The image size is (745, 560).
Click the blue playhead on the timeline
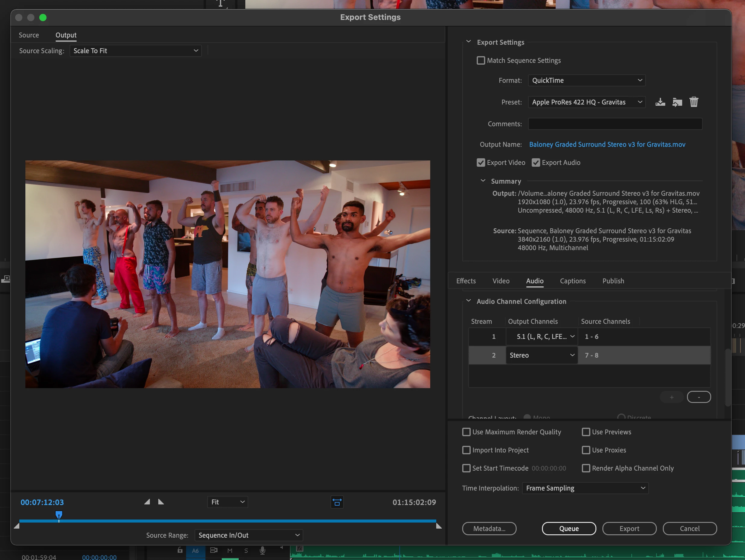[x=59, y=514]
